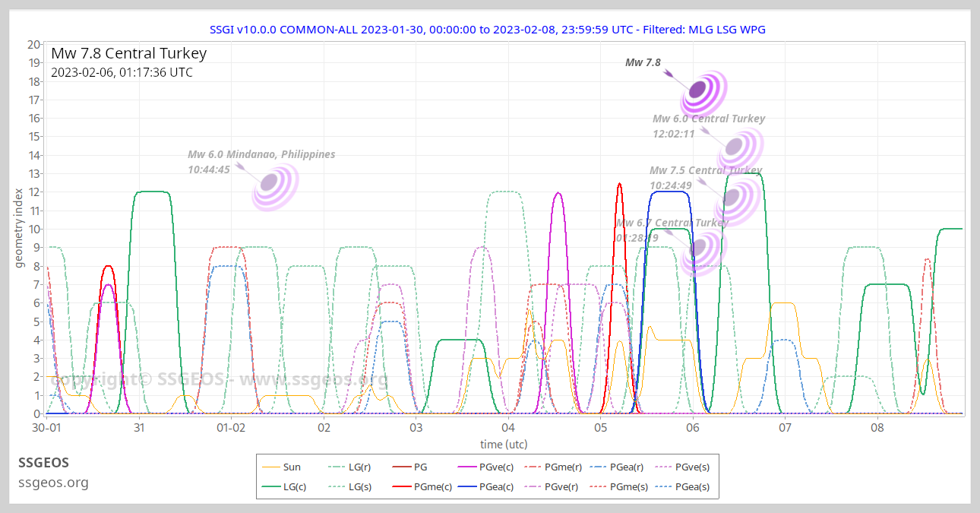The width and height of the screenshot is (980, 513).
Task: Select the Mw 6.0 Central Turkey ripple marker
Action: click(734, 147)
